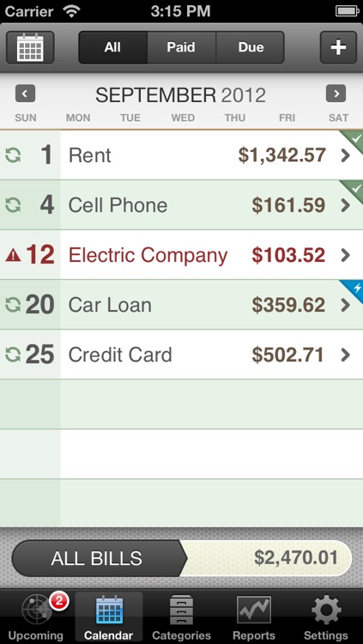Go to next month arrow

pos(336,94)
